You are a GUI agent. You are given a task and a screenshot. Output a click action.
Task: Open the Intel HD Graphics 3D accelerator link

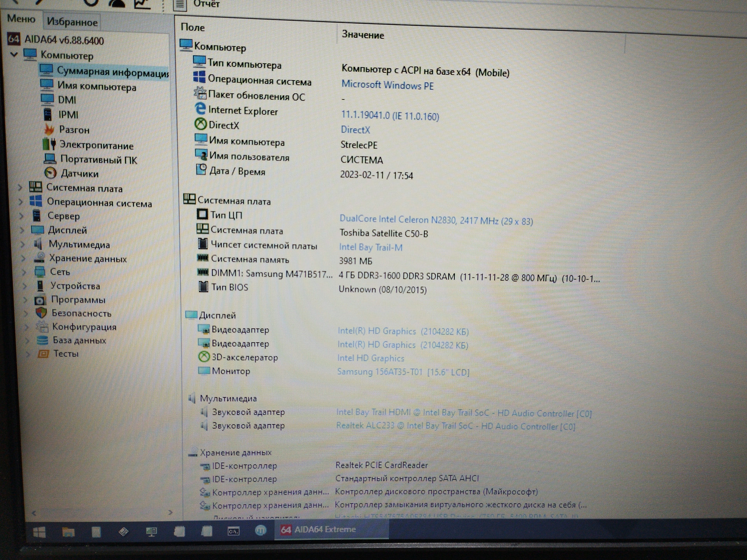pos(371,358)
